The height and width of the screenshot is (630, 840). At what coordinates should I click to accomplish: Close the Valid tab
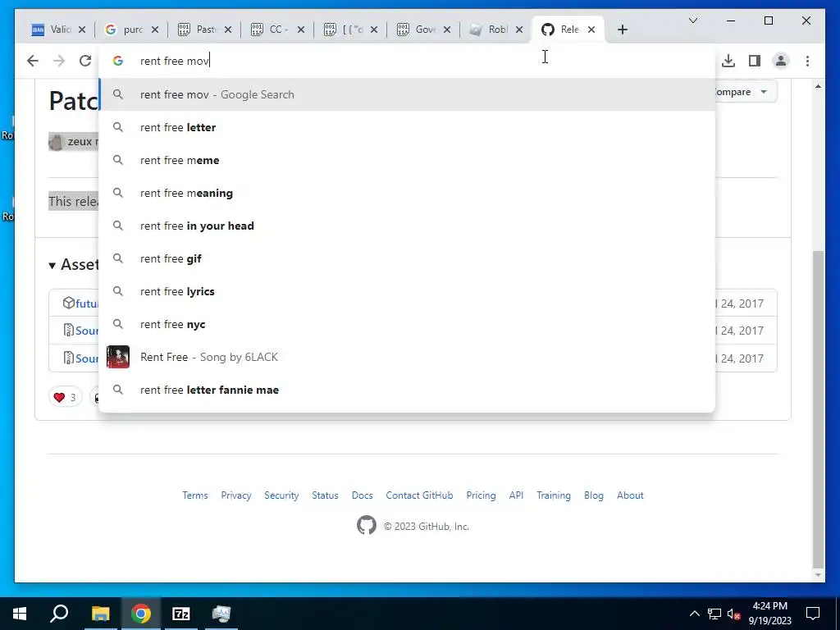pyautogui.click(x=82, y=30)
